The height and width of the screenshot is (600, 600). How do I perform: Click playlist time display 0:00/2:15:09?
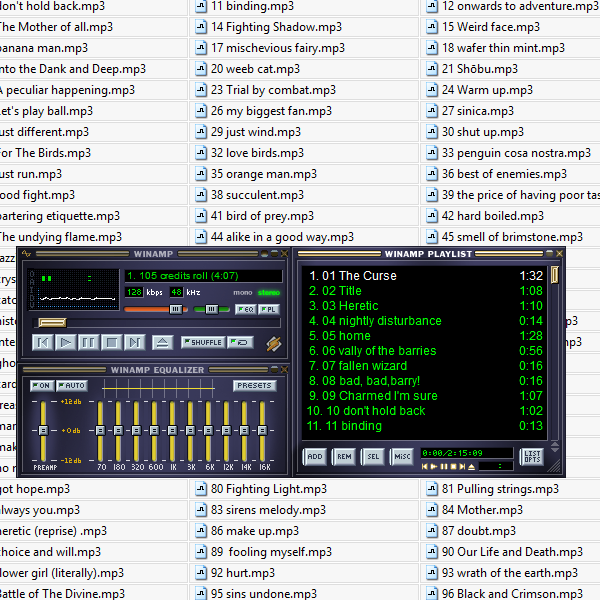tap(466, 453)
